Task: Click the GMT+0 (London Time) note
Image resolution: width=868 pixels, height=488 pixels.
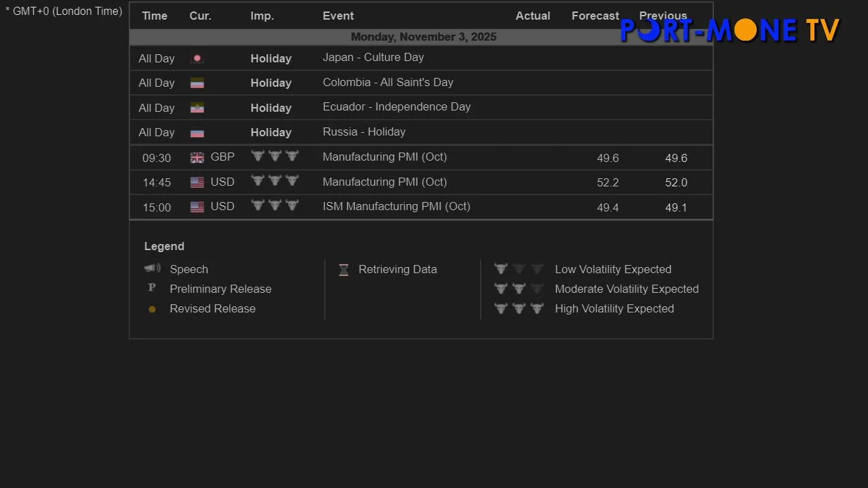Action: 64,12
